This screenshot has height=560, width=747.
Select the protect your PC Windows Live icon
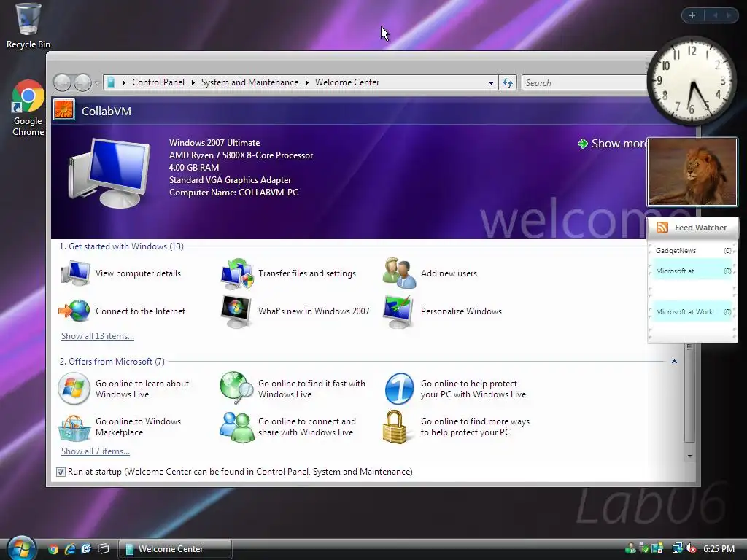point(399,389)
